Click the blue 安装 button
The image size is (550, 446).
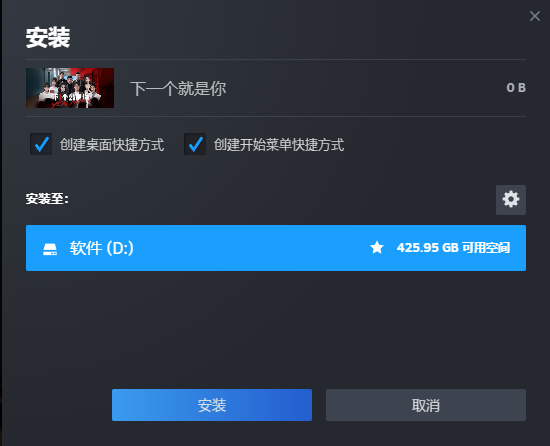click(x=212, y=405)
